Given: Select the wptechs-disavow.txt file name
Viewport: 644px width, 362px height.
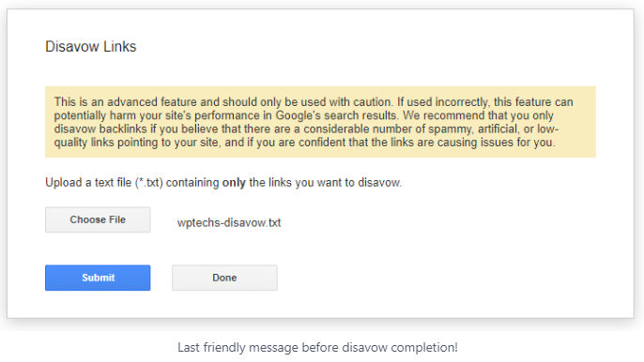Looking at the screenshot, I should (x=229, y=223).
